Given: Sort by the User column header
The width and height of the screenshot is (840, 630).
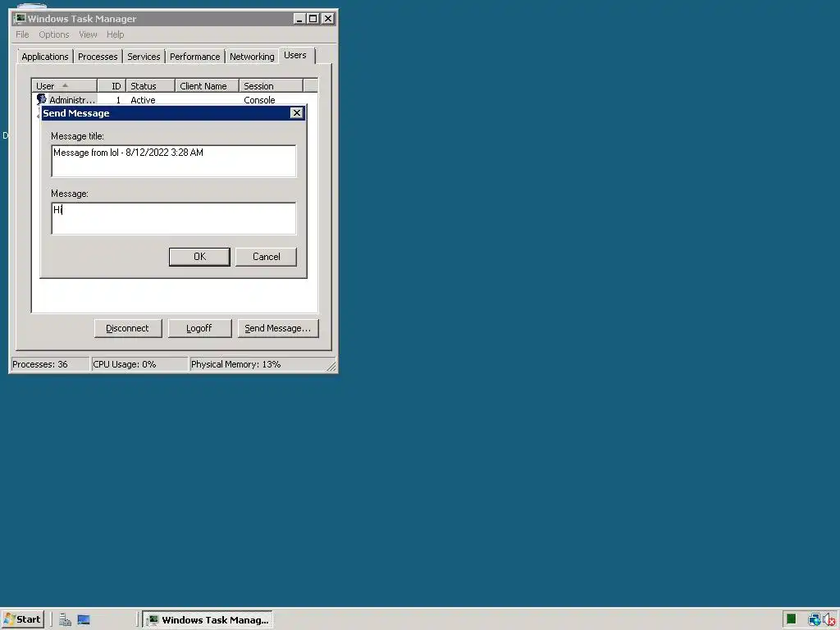Looking at the screenshot, I should 64,85.
